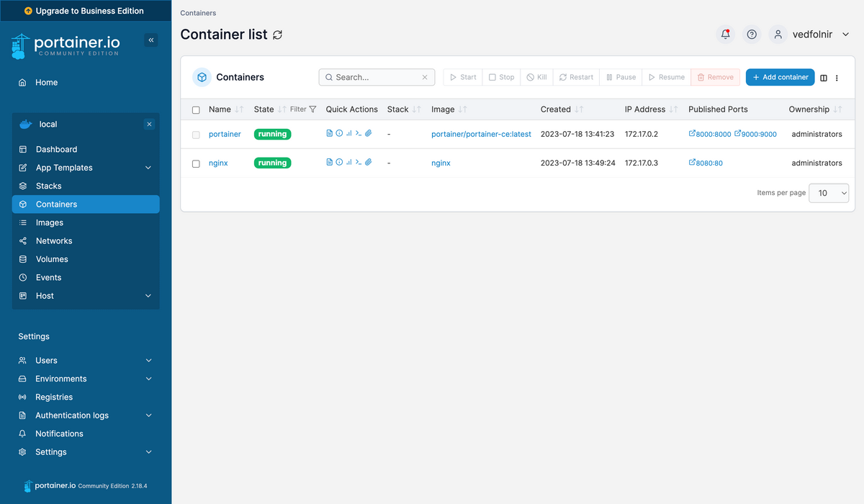
Task: Refresh the container list with the reload icon
Action: (x=278, y=35)
